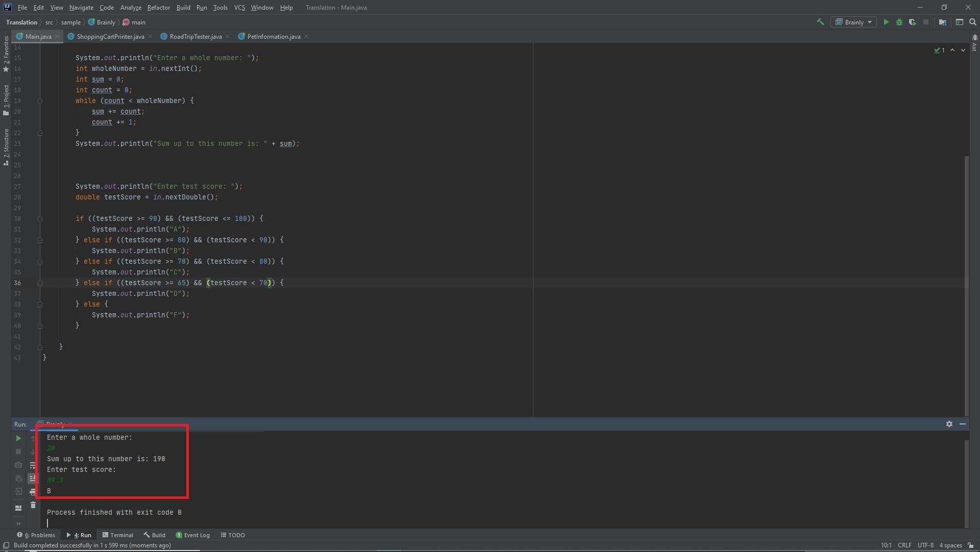Clear the console with the trash icon
Viewport: 980px width, 552px height.
[x=33, y=505]
